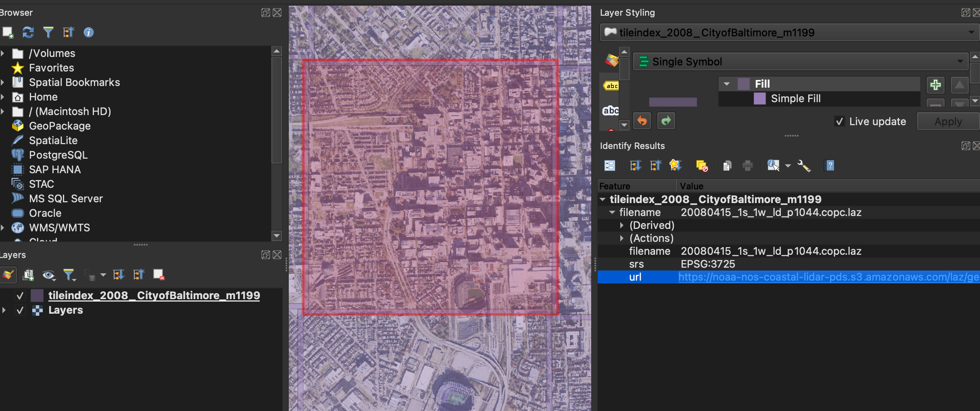
Task: Copy the selected feature to clipboard
Action: 727,165
